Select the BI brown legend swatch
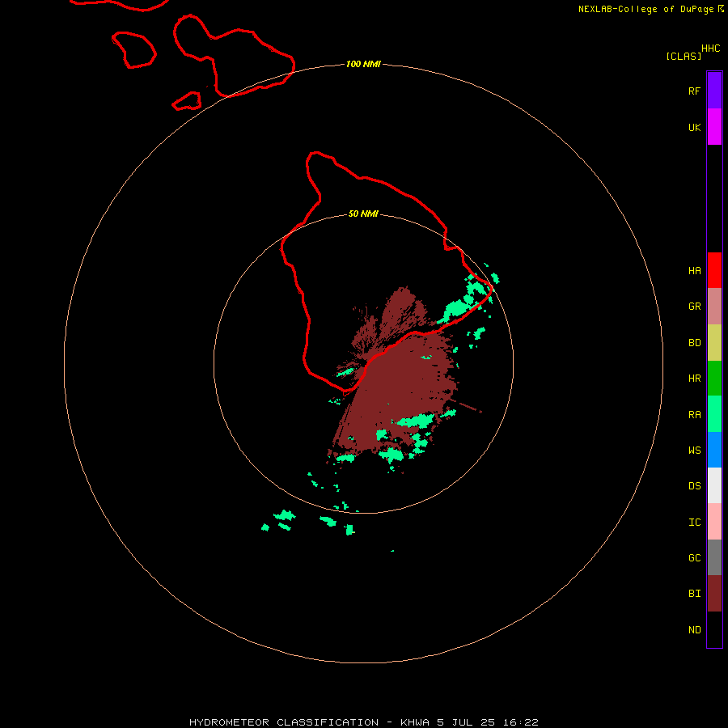 [x=714, y=594]
